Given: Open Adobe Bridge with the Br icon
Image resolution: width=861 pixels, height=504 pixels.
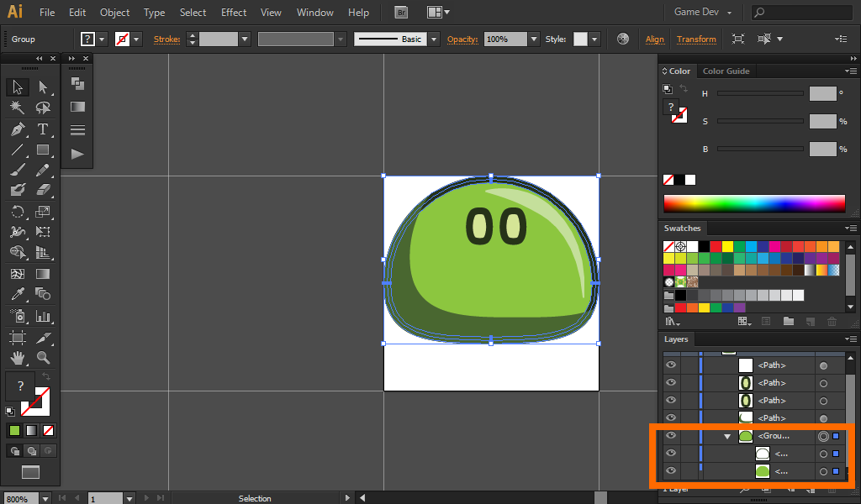Looking at the screenshot, I should point(402,13).
